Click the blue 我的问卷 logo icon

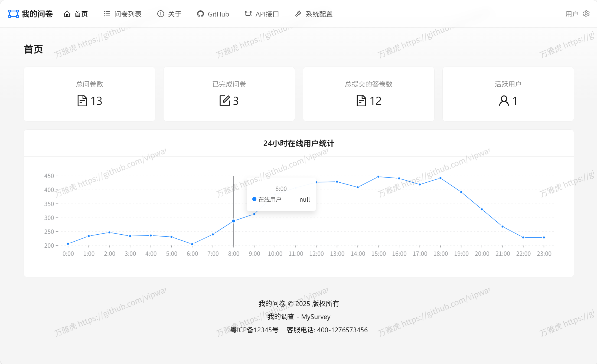tap(13, 14)
